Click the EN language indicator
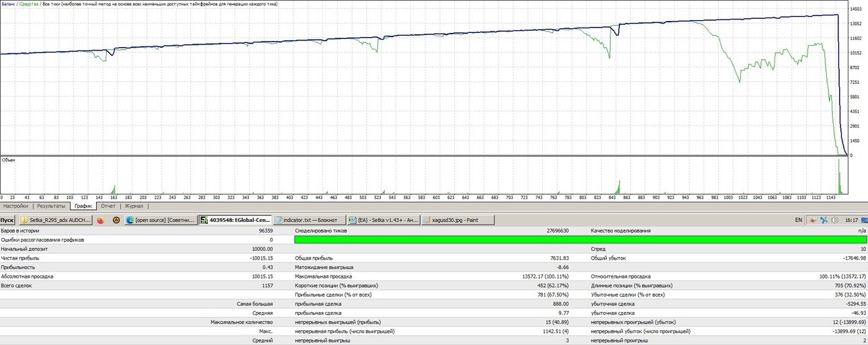Image resolution: width=868 pixels, height=345 pixels. point(798,220)
